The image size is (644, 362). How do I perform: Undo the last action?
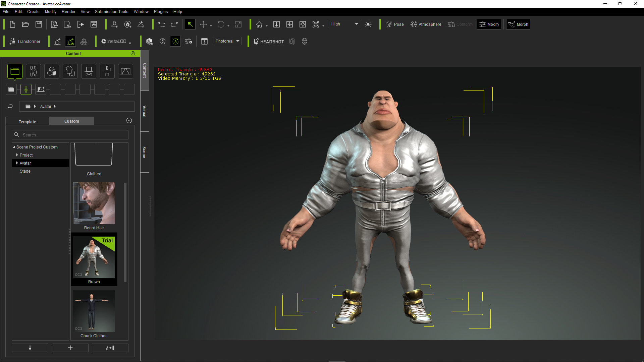[162, 24]
